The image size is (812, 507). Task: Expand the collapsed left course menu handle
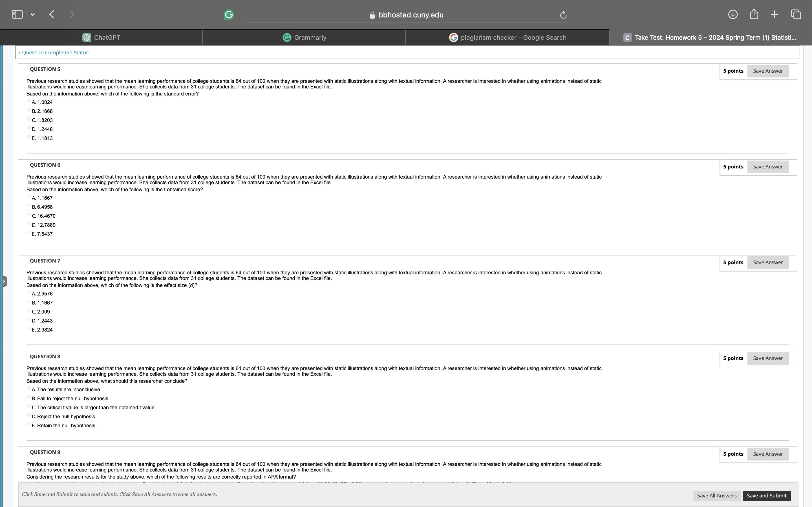[x=4, y=281]
